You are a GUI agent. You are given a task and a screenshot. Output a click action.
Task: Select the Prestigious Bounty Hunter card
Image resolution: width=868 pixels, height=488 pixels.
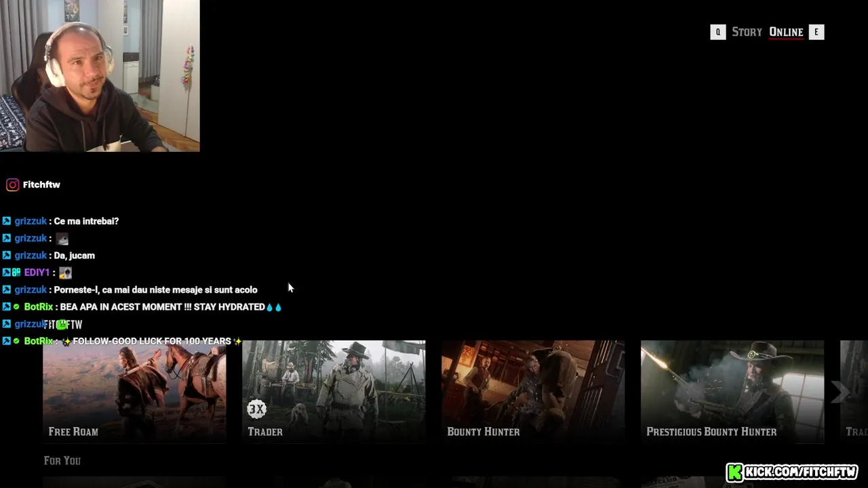coord(732,392)
